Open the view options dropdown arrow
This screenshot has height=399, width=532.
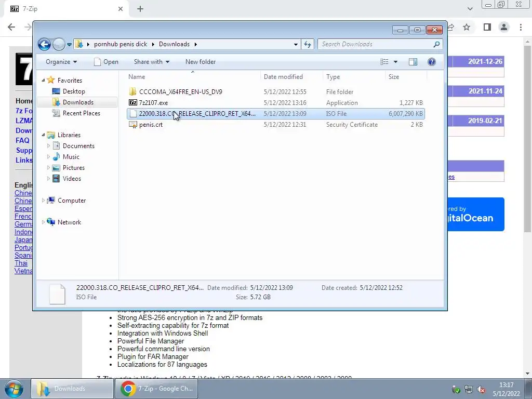395,62
